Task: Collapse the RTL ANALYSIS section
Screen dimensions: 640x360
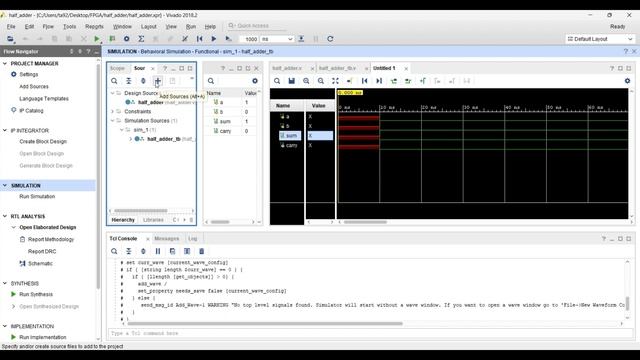Action: (5, 216)
